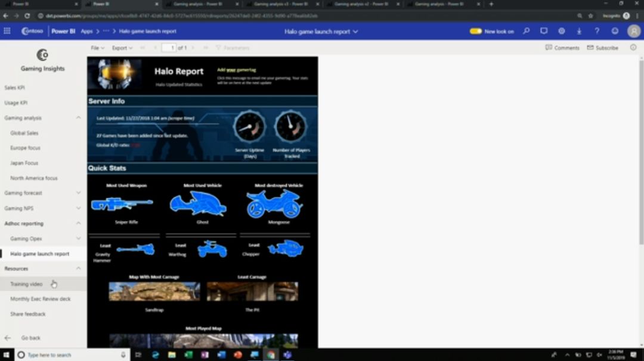Click the Server Uptime gauge
This screenshot has width=644, height=361.
pyautogui.click(x=249, y=127)
